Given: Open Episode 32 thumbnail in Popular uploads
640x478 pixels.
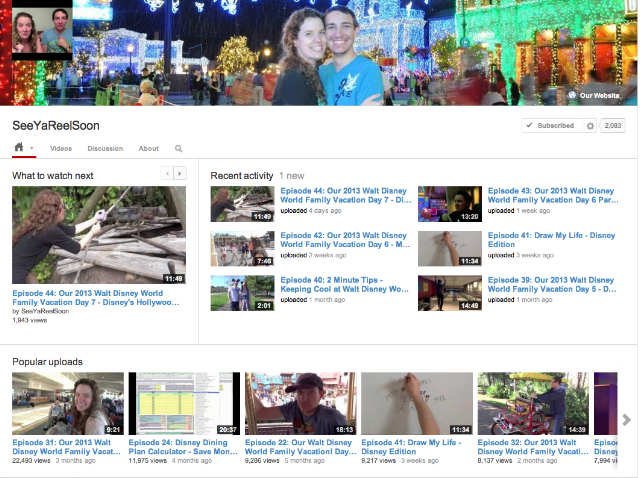Looking at the screenshot, I should pos(533,403).
